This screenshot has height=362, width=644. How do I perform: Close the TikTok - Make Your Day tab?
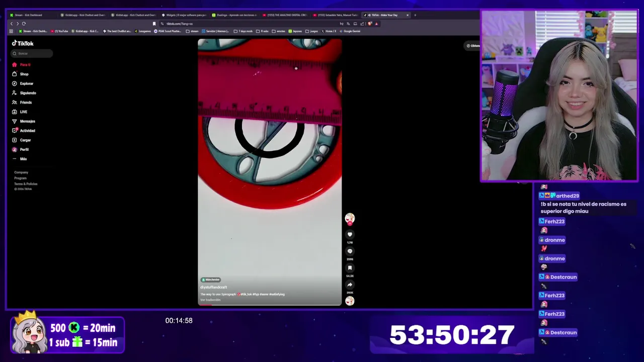[408, 15]
